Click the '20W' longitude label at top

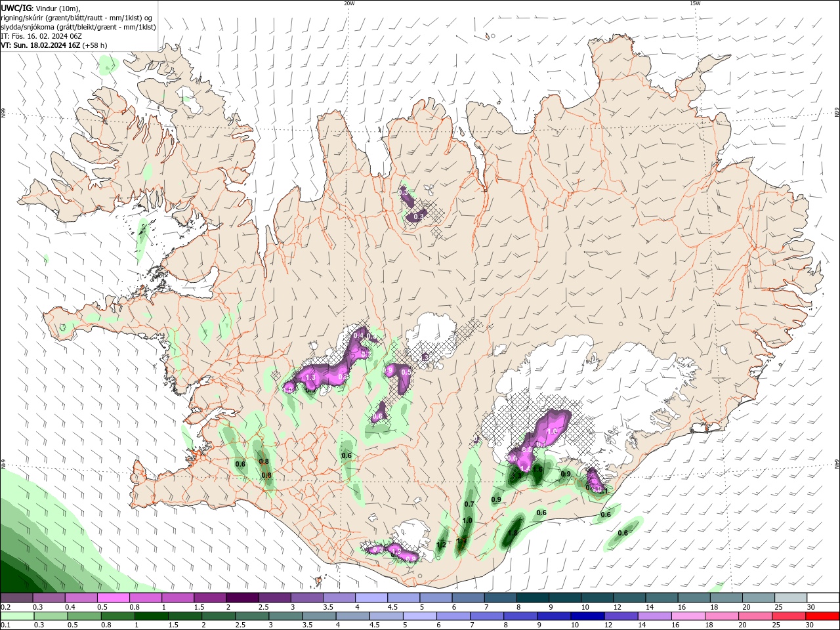[349, 3]
